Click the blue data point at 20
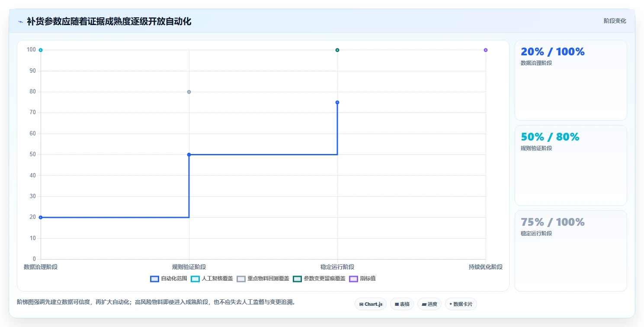Image resolution: width=644 pixels, height=327 pixels. [x=41, y=217]
